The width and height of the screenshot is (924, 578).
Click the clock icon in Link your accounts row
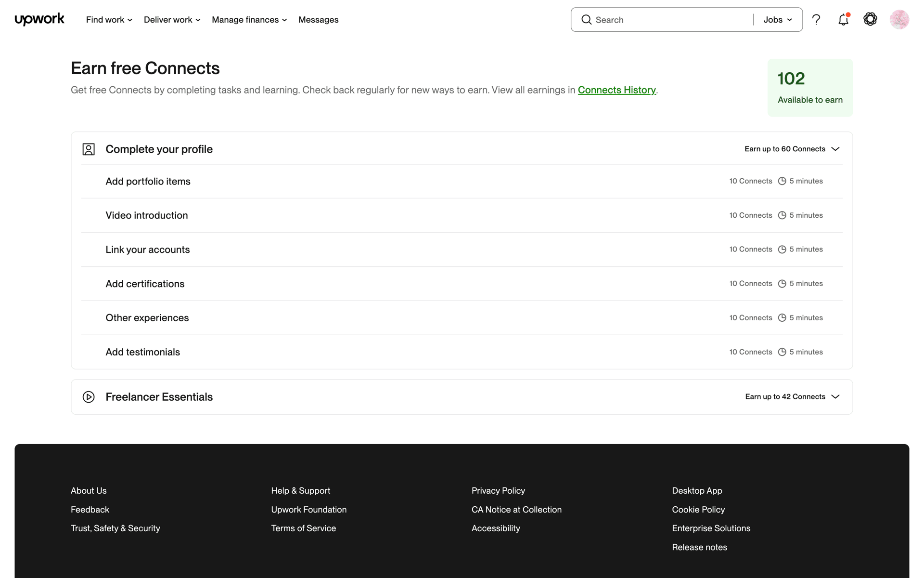coord(782,250)
